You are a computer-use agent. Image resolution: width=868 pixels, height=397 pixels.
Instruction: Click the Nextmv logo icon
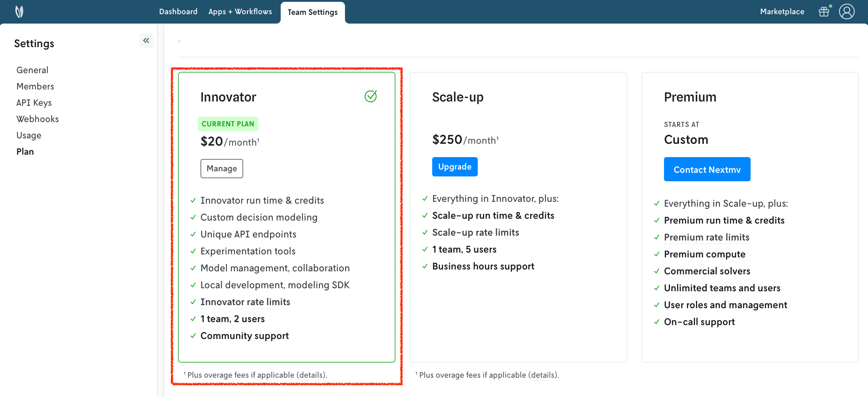click(20, 11)
